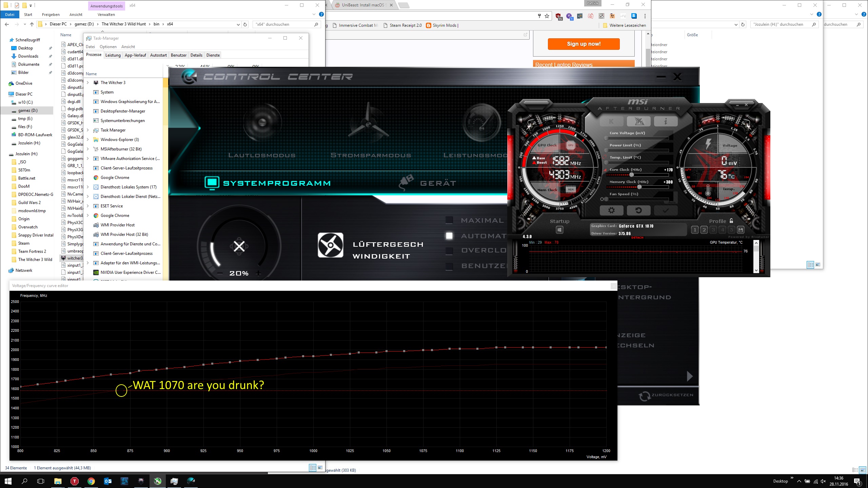Toggle the Afterburner Profile lock icon
This screenshot has width=868, height=488.
tap(731, 221)
